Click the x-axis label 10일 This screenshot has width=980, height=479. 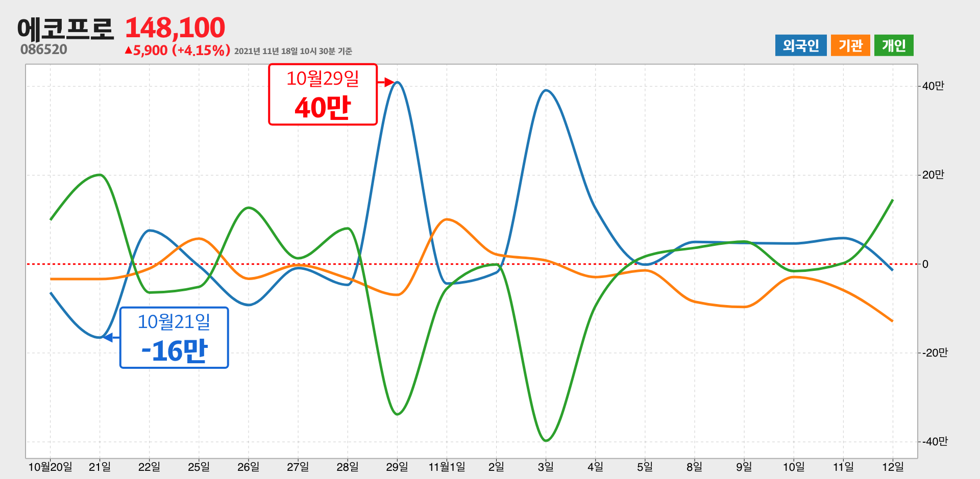(x=794, y=467)
